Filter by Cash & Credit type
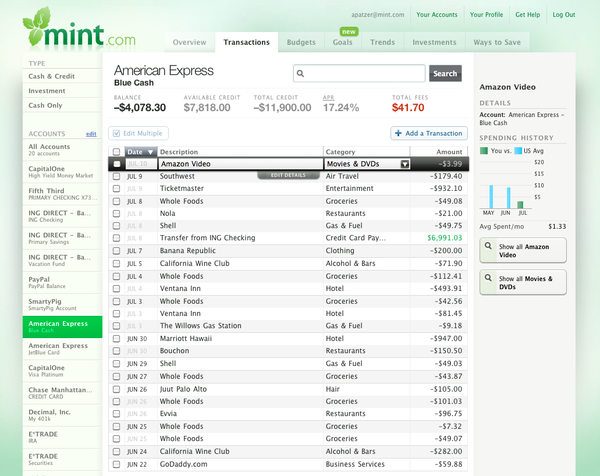This screenshot has height=476, width=600. coord(62,76)
